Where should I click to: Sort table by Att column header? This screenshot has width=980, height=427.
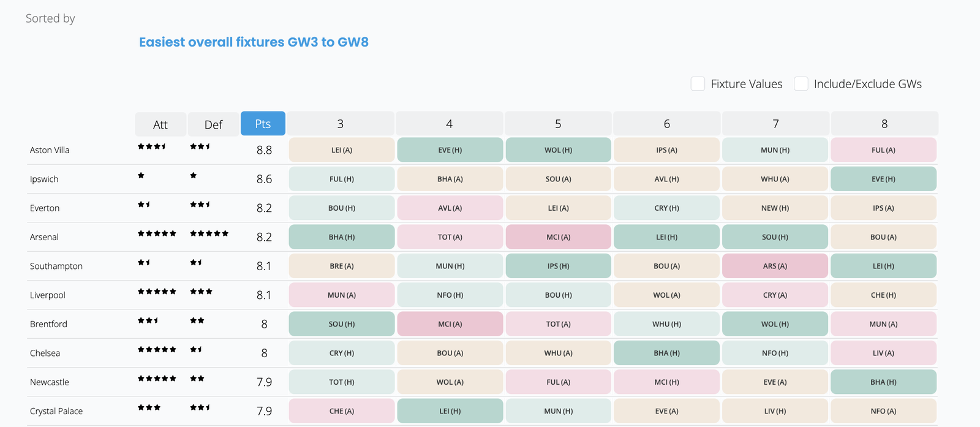tap(160, 124)
